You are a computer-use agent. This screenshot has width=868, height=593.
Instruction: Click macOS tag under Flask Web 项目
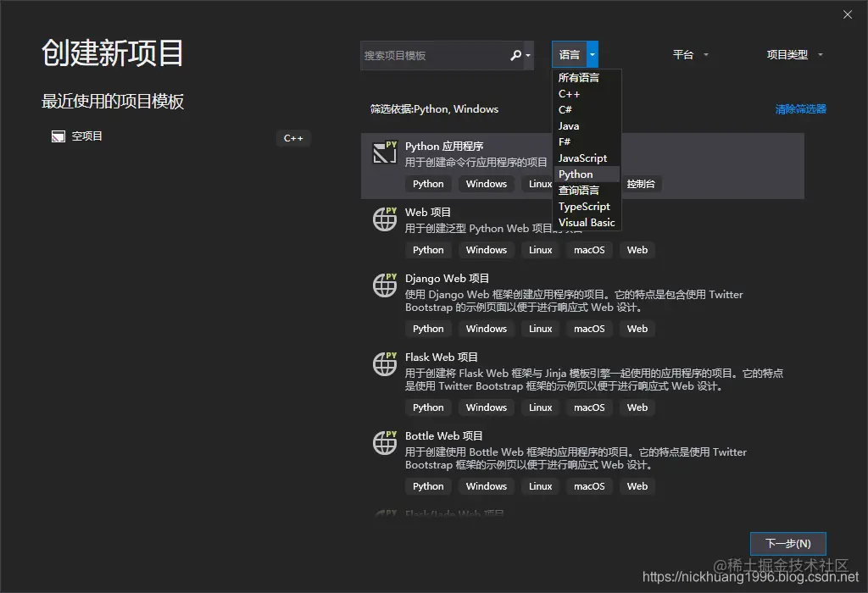coord(589,407)
